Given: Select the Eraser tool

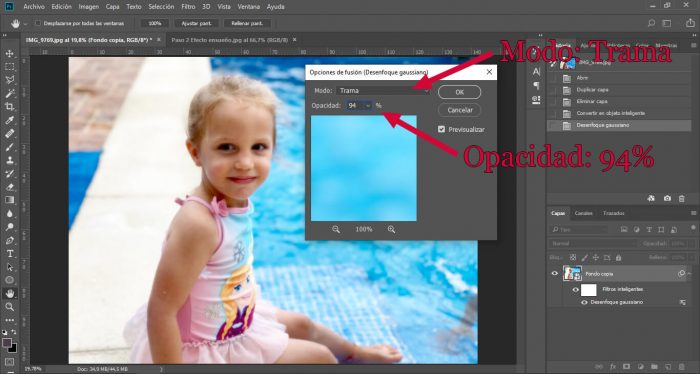Looking at the screenshot, I should pos(9,187).
